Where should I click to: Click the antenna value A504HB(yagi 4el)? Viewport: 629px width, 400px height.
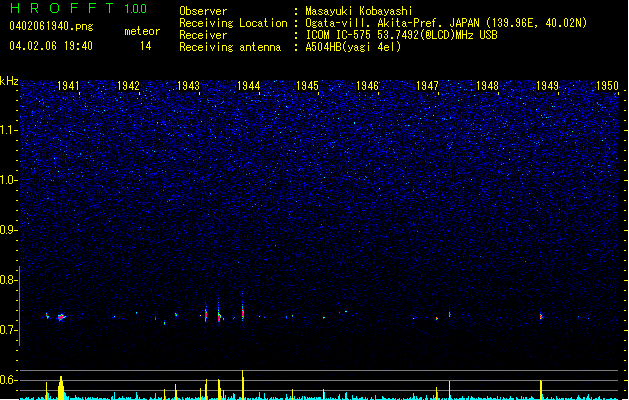point(353,47)
